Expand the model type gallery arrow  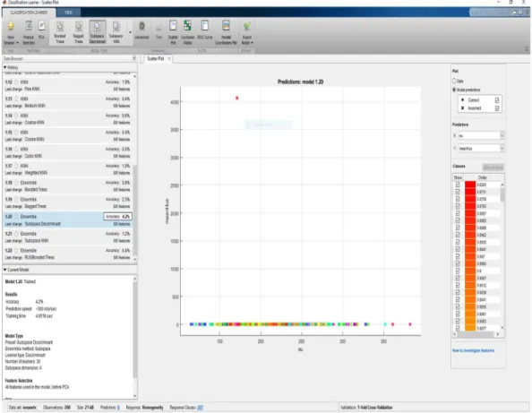click(x=130, y=32)
